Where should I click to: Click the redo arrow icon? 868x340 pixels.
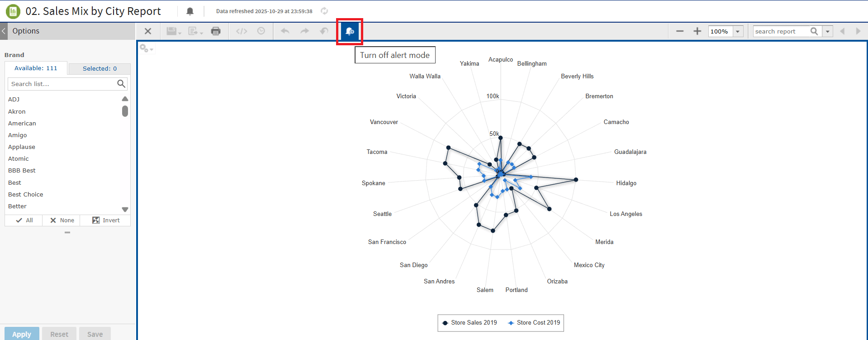304,31
